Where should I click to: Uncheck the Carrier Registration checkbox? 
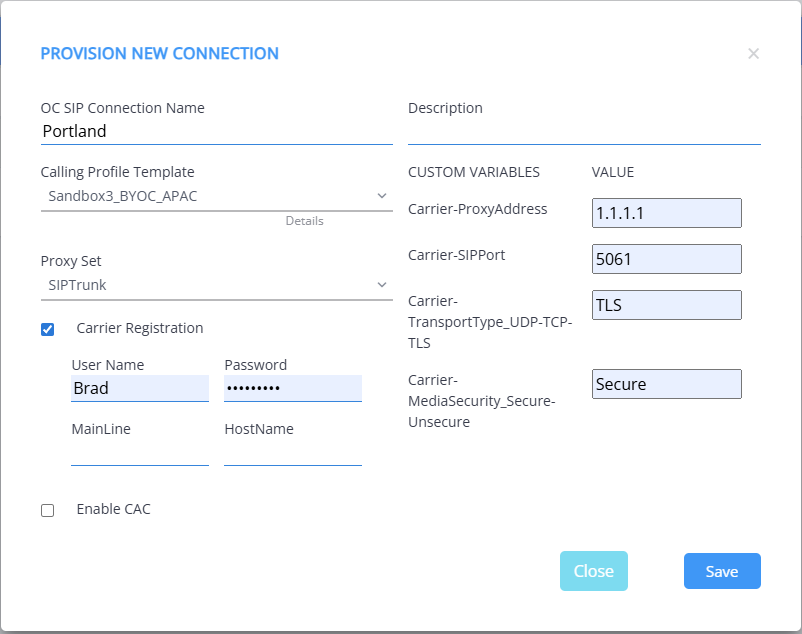[48, 329]
